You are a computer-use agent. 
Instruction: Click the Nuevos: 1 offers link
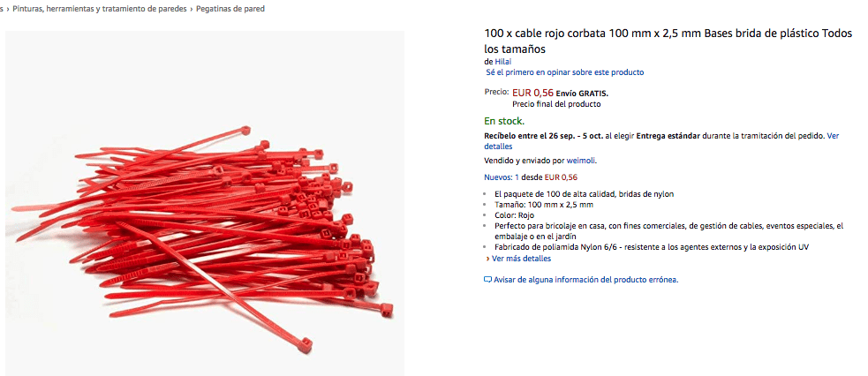[x=502, y=177]
